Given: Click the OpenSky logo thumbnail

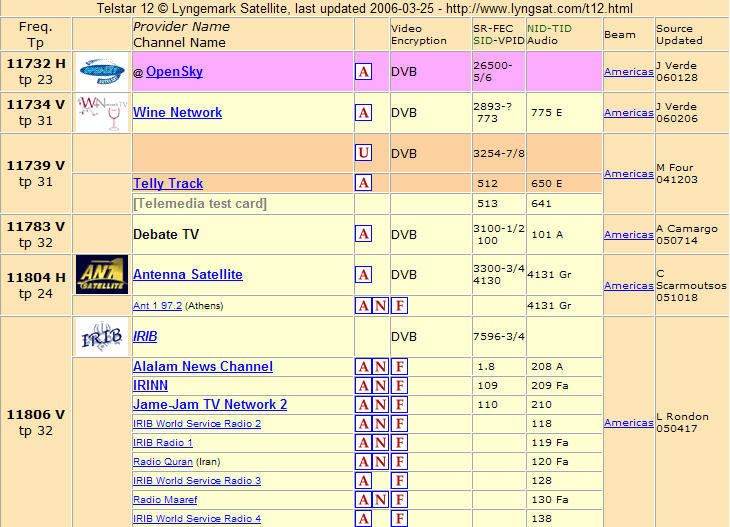Looking at the screenshot, I should pos(102,71).
